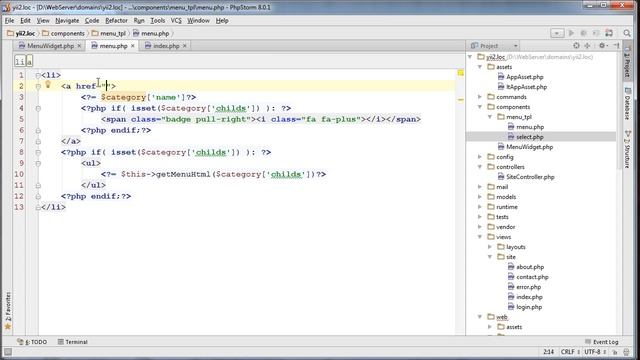Click the intention light bulb on line 2

coord(48,84)
